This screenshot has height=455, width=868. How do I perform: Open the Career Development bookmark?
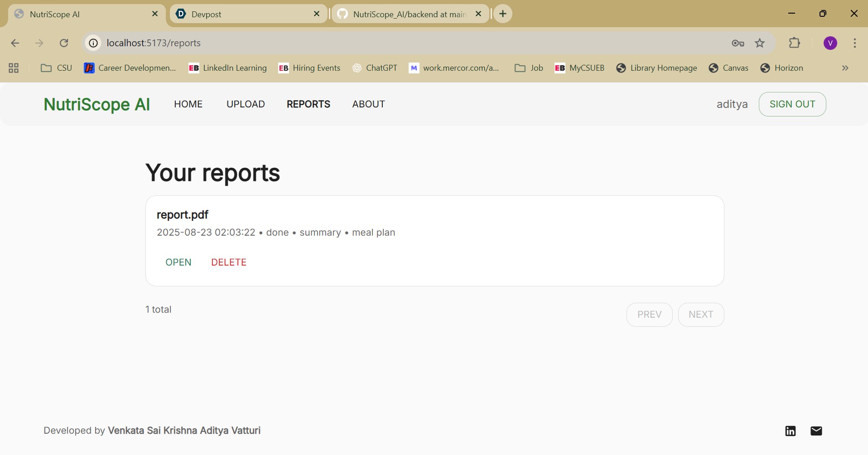130,68
